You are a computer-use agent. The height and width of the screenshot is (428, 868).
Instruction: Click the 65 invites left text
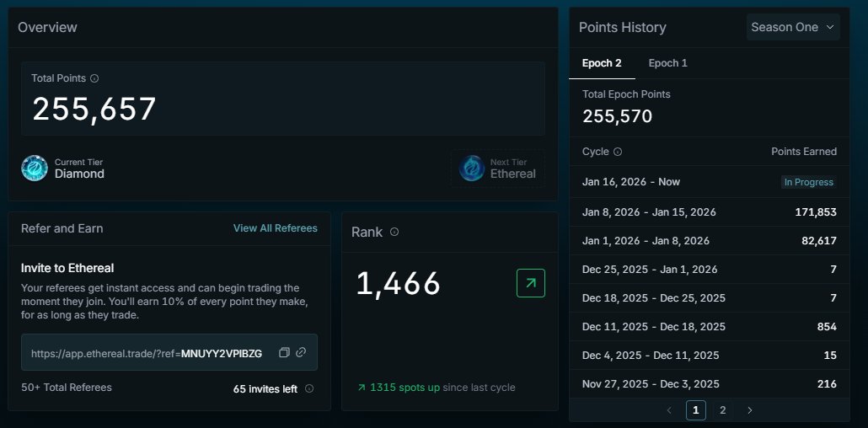tap(265, 388)
